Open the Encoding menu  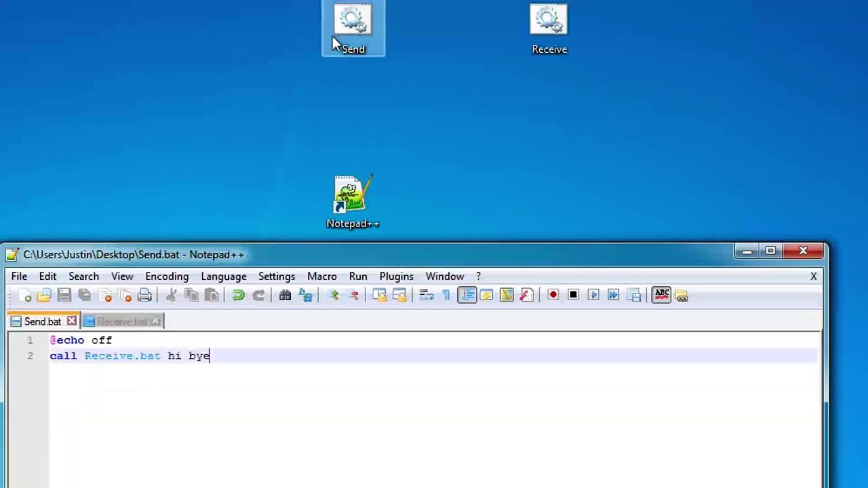(167, 277)
